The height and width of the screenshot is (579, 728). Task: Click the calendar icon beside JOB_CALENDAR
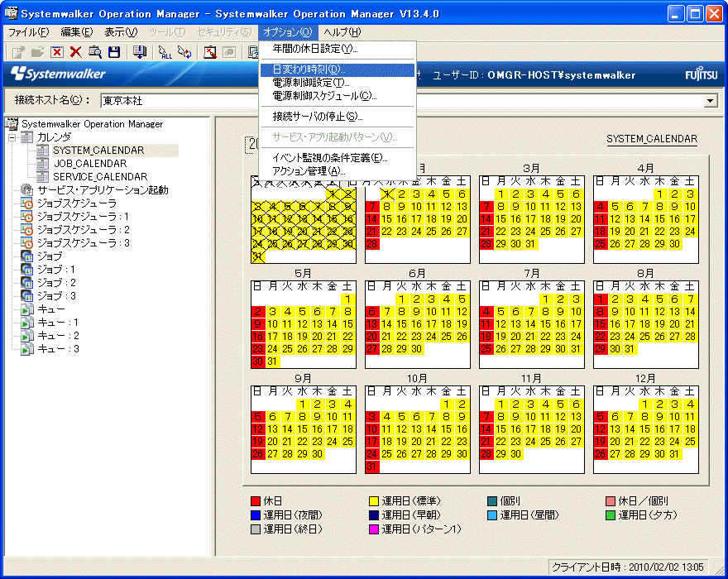click(43, 164)
